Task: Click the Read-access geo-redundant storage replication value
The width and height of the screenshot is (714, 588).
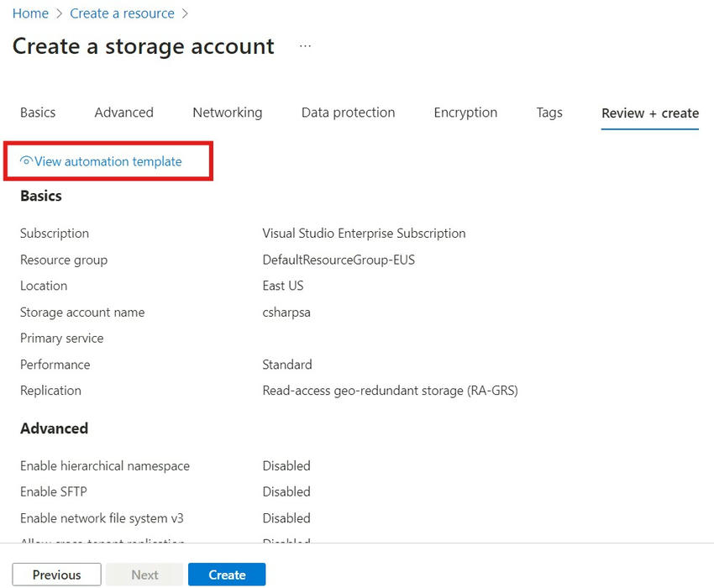Action: click(390, 391)
